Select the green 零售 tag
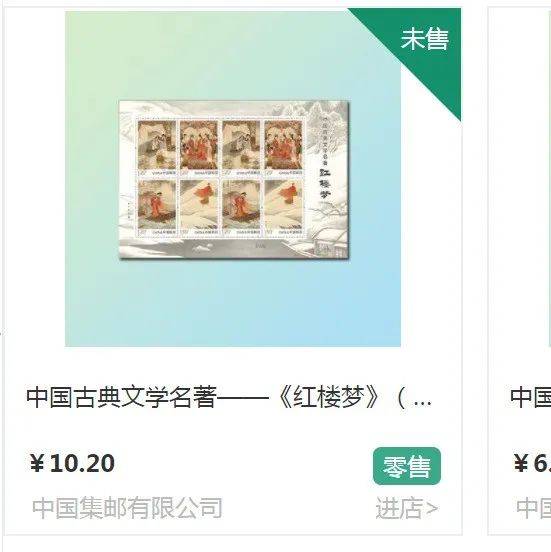551x552 pixels. pyautogui.click(x=407, y=466)
